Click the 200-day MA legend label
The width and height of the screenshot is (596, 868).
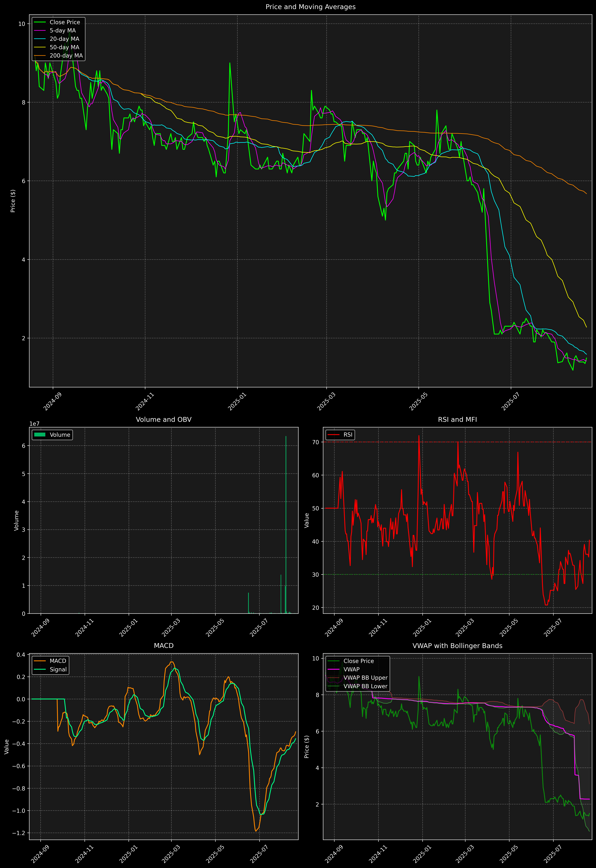66,56
